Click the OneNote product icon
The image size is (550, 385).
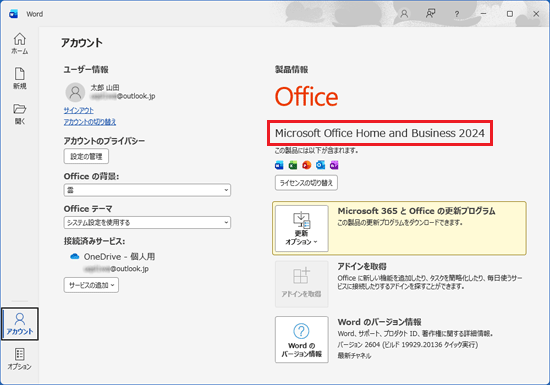coord(334,165)
